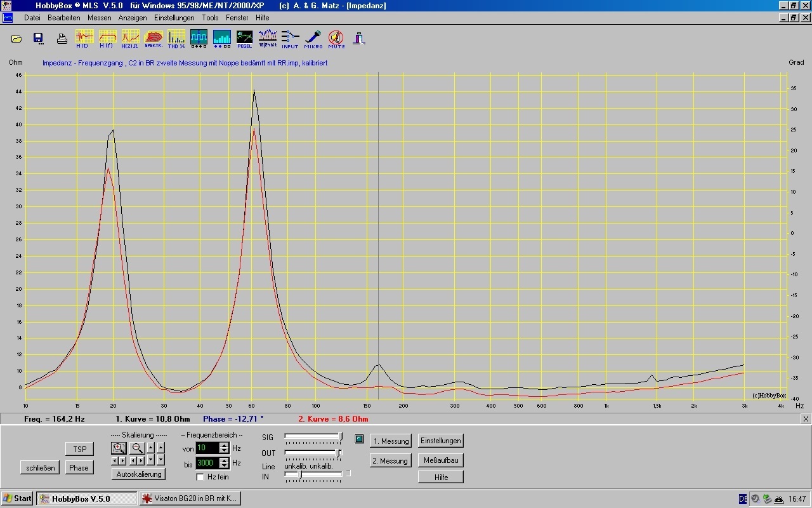The height and width of the screenshot is (508, 812).
Task: Open the Messen menu
Action: (x=99, y=18)
